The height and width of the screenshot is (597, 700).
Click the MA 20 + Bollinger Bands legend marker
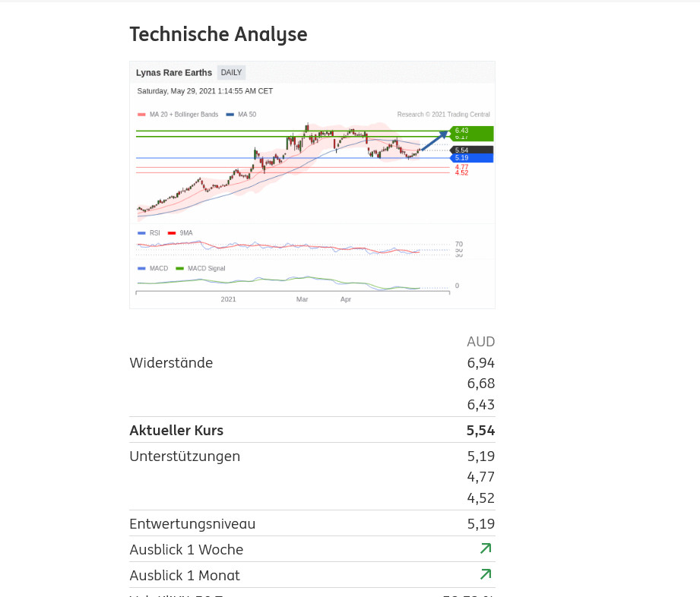click(x=141, y=115)
